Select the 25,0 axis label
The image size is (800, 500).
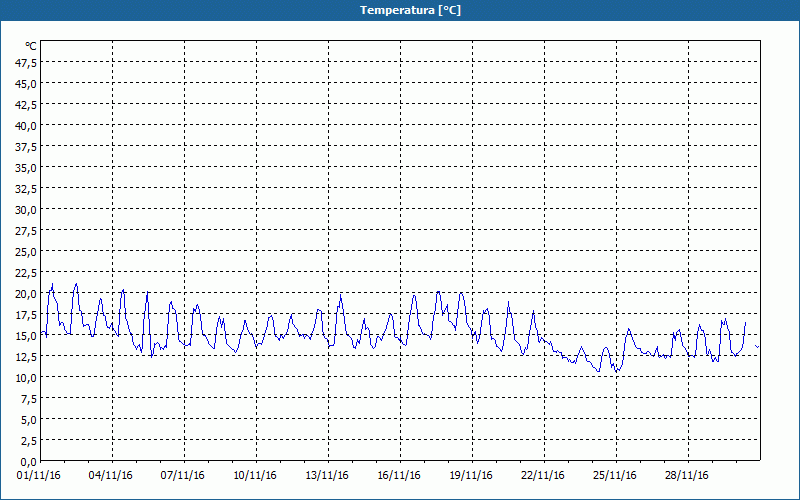pyautogui.click(x=27, y=252)
